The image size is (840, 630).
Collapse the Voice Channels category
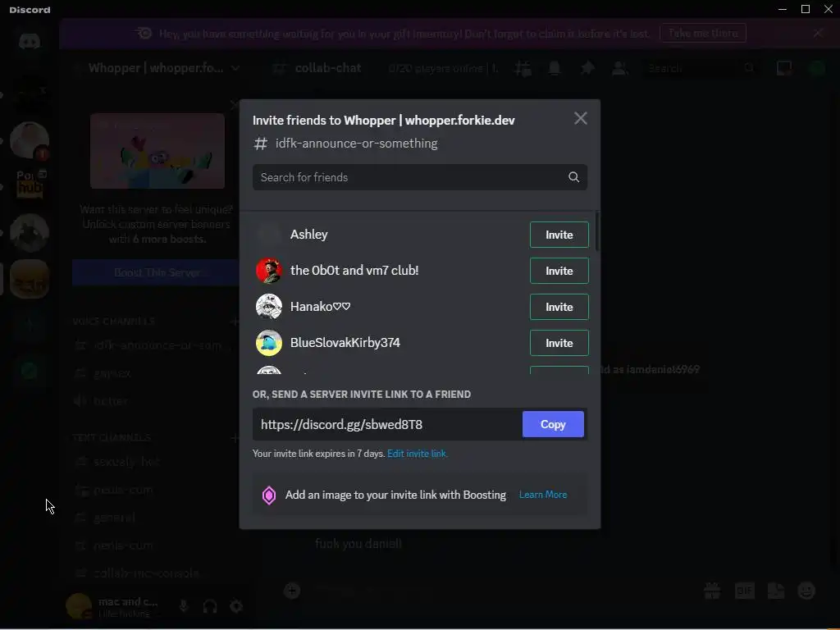pyautogui.click(x=113, y=322)
